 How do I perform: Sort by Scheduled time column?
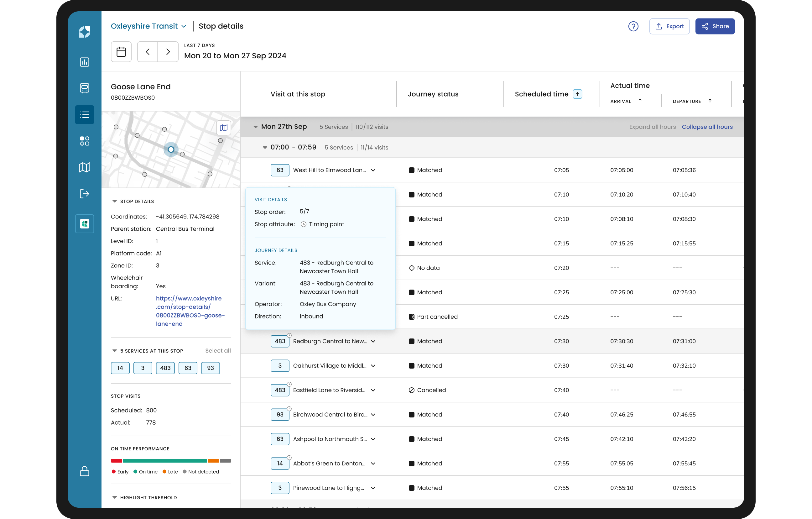(x=577, y=94)
